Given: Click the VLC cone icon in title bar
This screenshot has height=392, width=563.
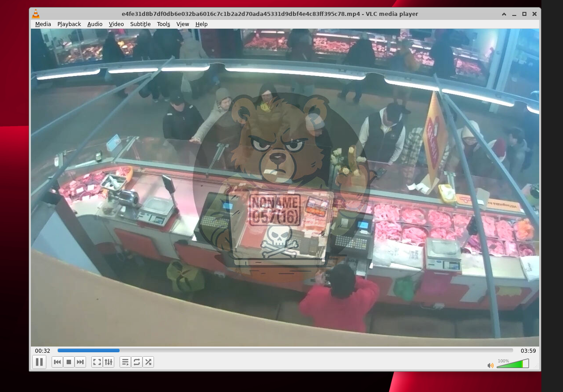Looking at the screenshot, I should coord(36,14).
